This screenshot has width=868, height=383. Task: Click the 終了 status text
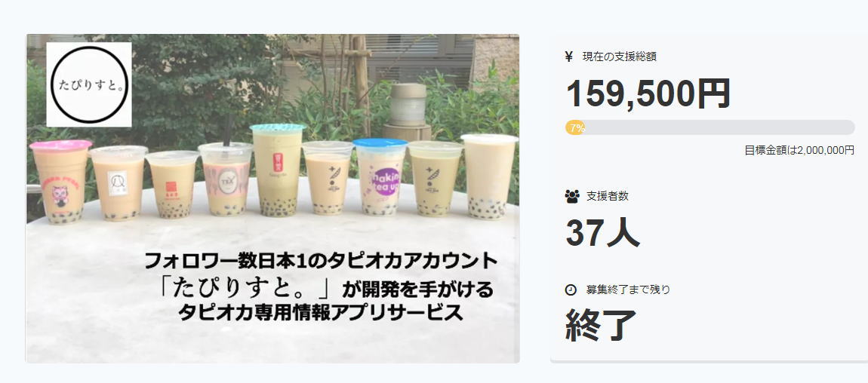pos(601,326)
